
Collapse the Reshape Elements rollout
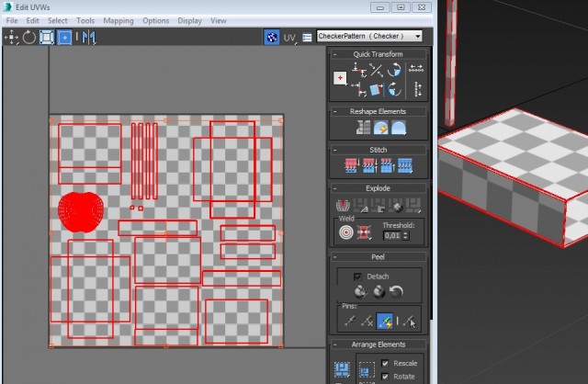pyautogui.click(x=334, y=112)
